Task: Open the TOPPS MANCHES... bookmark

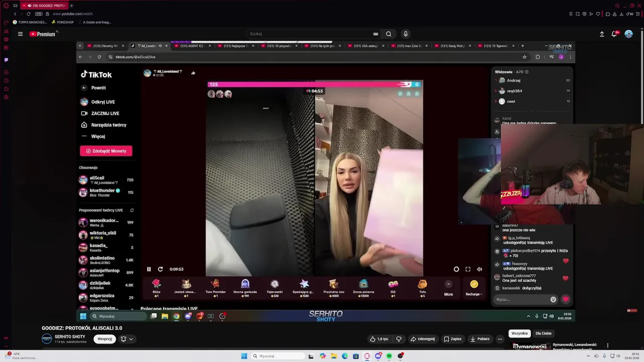Action: [x=30, y=22]
